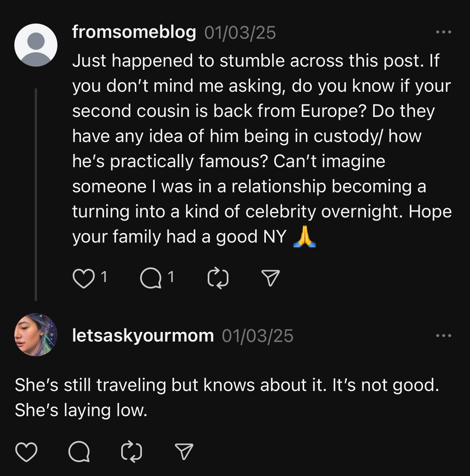Screen dimensions: 470x476
Task: Open the post starting 'Just happened to stumble'
Action: click(x=262, y=149)
